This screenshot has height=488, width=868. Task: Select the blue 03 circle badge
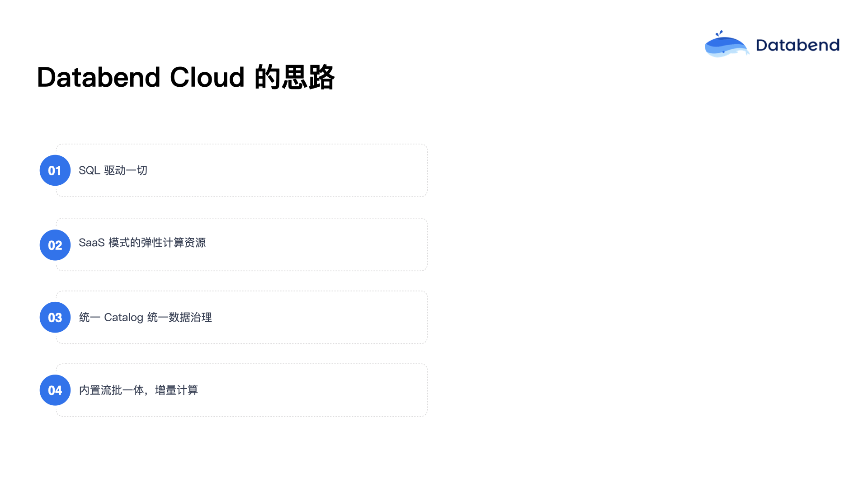pyautogui.click(x=55, y=317)
